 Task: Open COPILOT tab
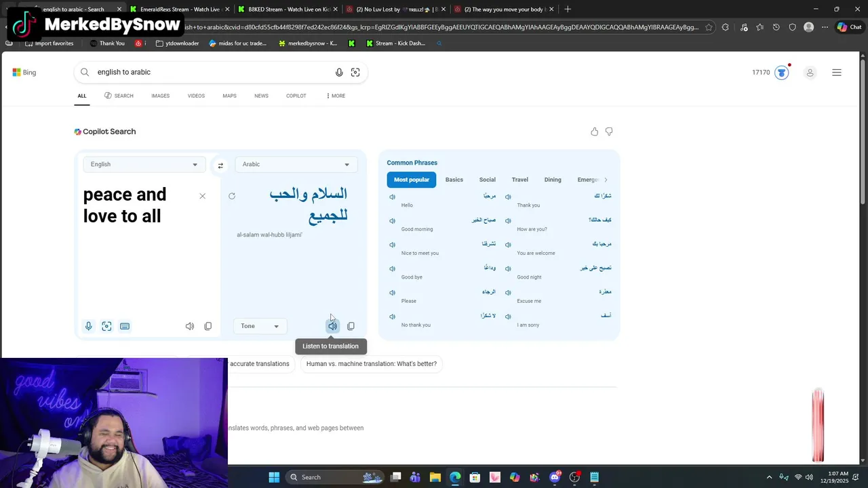[296, 96]
